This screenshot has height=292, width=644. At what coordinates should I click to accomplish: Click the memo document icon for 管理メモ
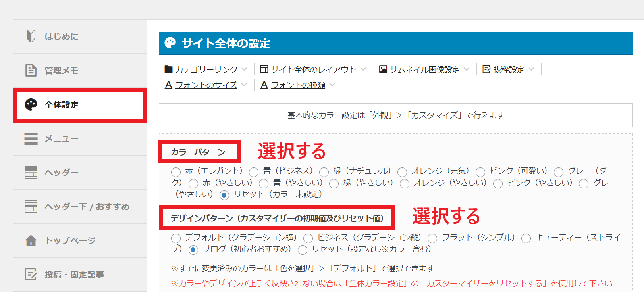31,70
